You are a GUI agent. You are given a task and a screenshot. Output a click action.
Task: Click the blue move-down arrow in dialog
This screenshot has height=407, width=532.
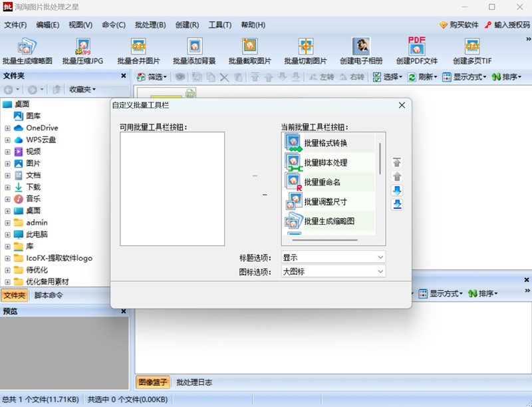pos(397,190)
